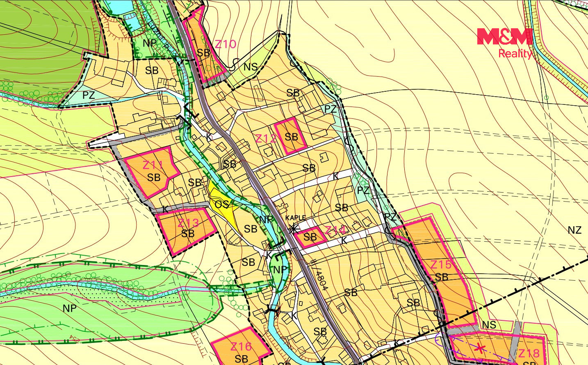The image size is (588, 365).
Task: Click the SB label inside the Z13 parcel
Action: 188,234
